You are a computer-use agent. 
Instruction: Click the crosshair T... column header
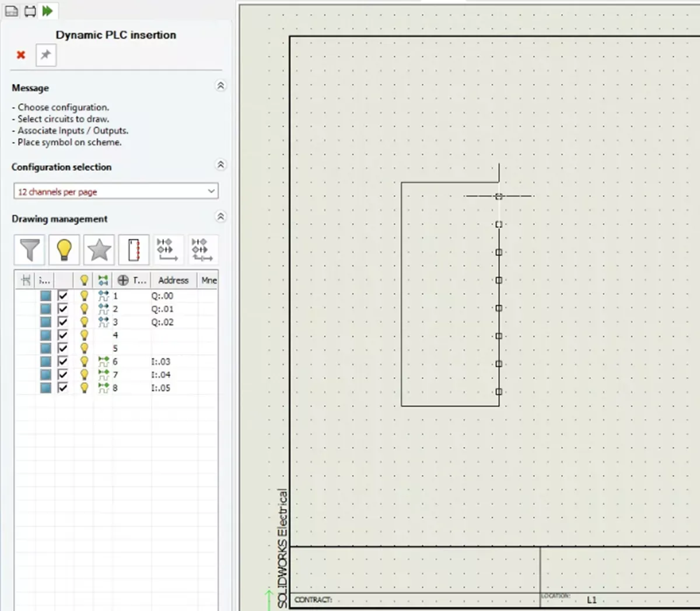tap(132, 280)
